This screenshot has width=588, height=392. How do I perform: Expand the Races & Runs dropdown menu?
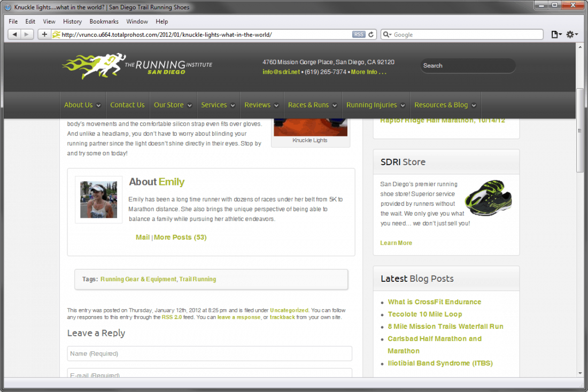click(x=312, y=105)
